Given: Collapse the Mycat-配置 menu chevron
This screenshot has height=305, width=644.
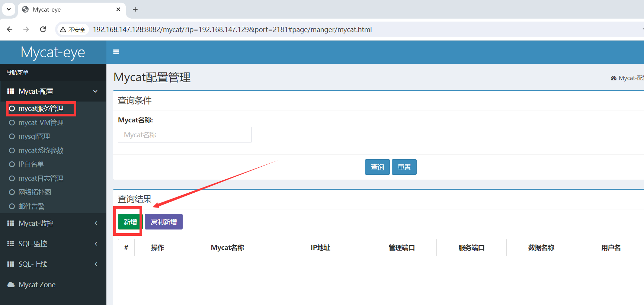Looking at the screenshot, I should (x=96, y=91).
